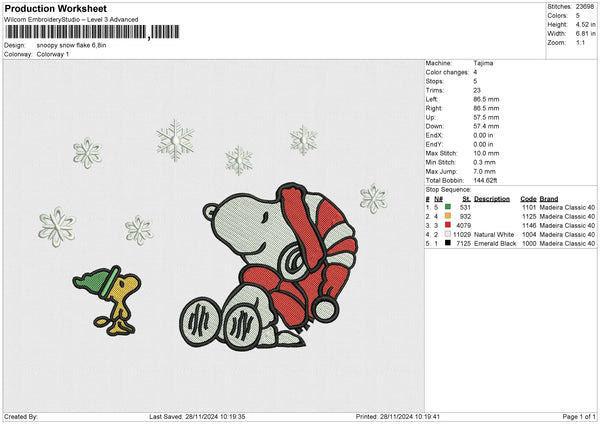Click the machine value 'Tajima'
600x424 pixels.
coord(483,63)
